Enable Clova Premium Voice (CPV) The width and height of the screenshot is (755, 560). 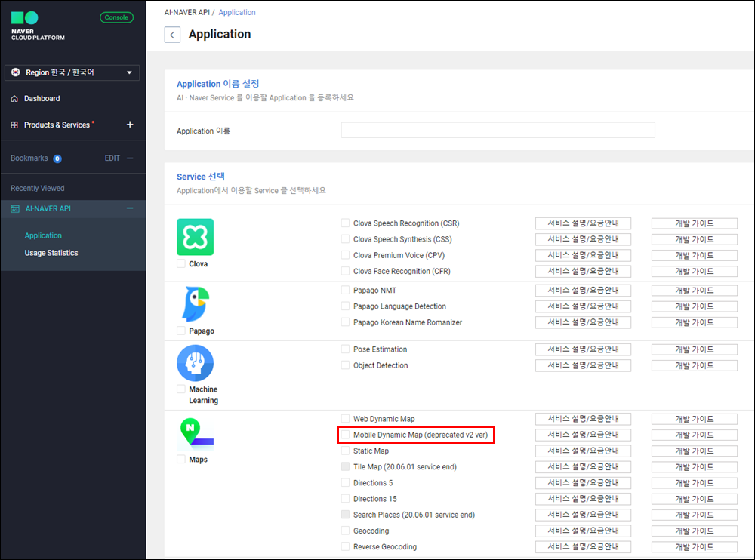click(x=345, y=255)
